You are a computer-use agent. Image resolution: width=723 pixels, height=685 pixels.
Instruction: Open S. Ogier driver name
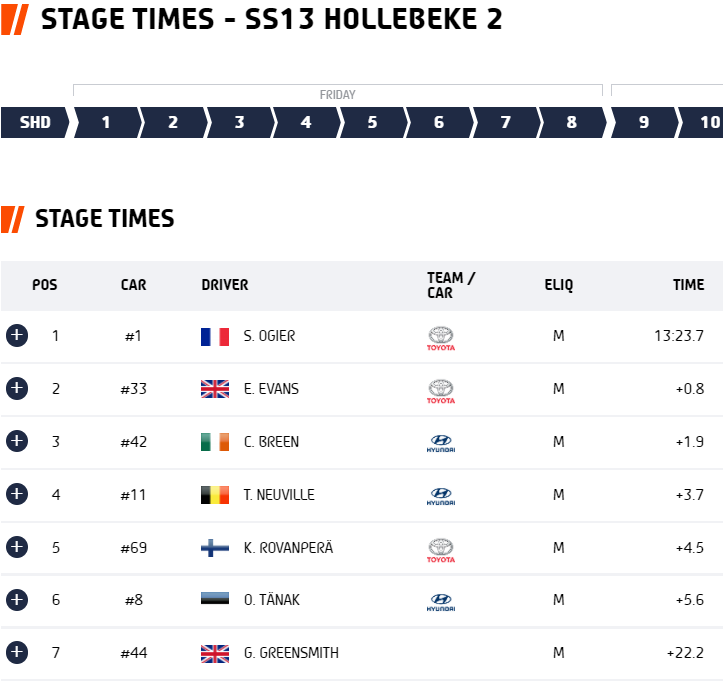point(269,336)
